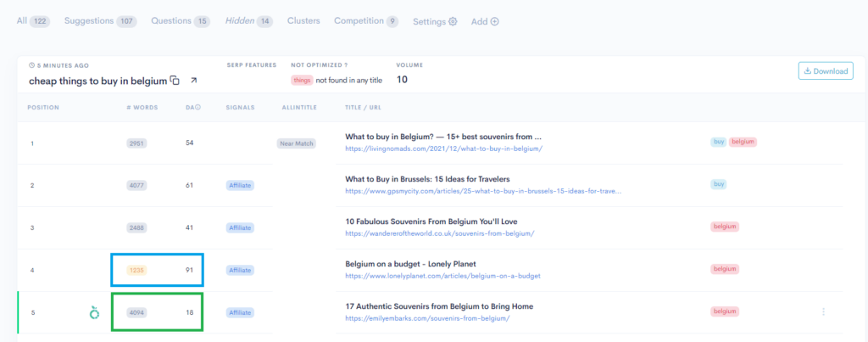Open keyword in new tab arrow icon
Viewport: 868px width, 342px height.
[x=193, y=81]
